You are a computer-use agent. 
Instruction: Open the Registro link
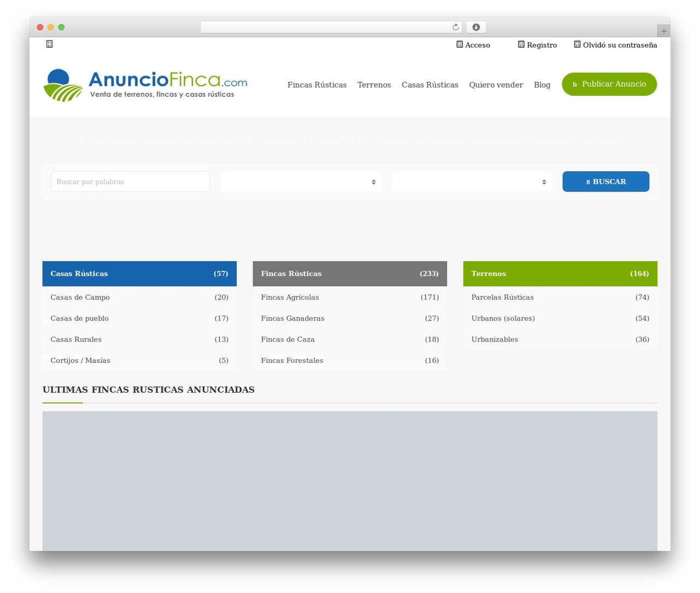(x=542, y=45)
